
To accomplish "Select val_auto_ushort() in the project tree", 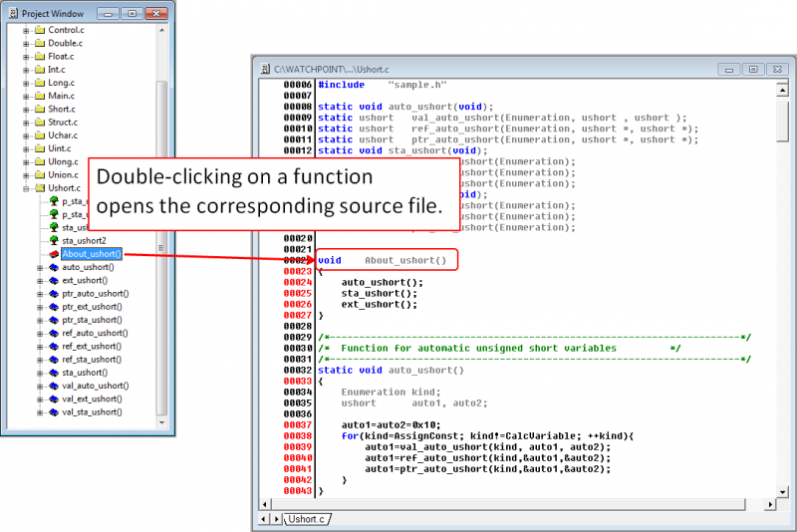I will [96, 386].
